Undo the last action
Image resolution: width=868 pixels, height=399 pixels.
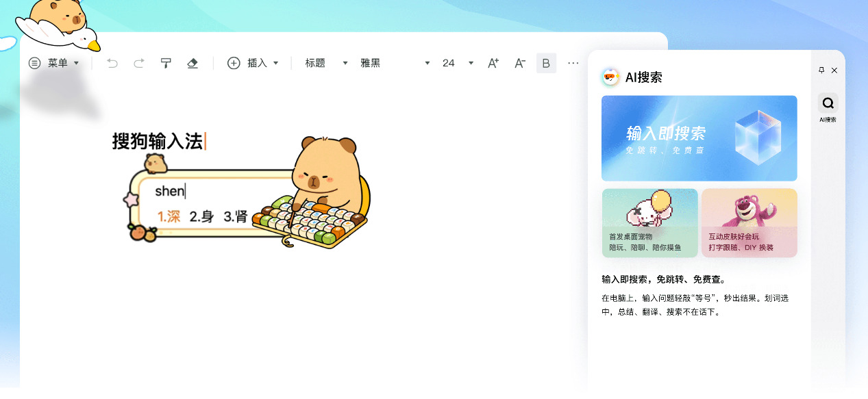112,63
